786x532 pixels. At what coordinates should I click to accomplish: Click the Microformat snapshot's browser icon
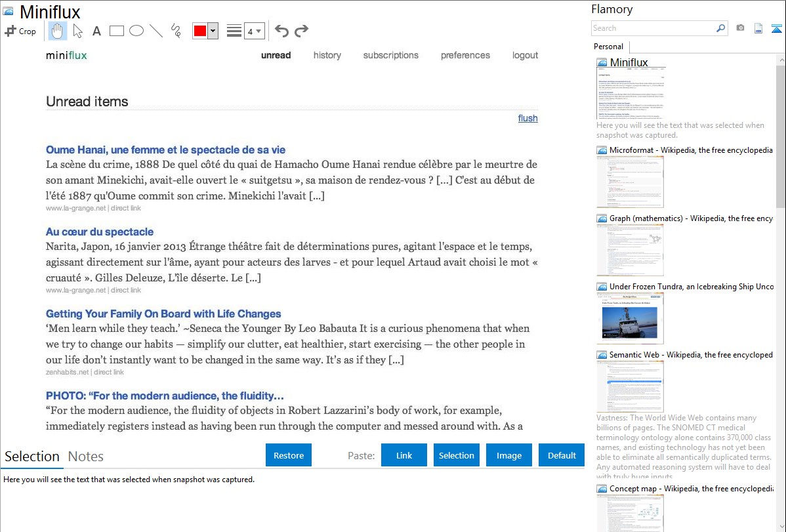coord(602,150)
